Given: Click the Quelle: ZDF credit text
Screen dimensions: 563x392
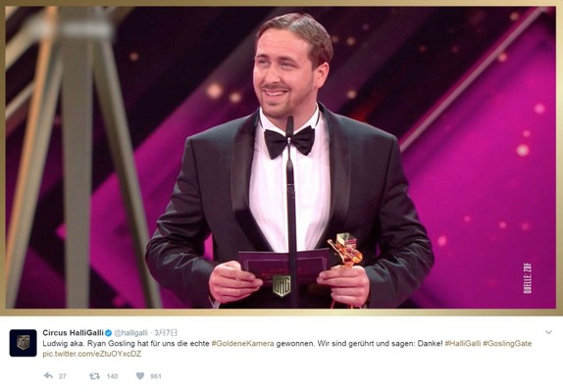Looking at the screenshot, I should [x=527, y=278].
